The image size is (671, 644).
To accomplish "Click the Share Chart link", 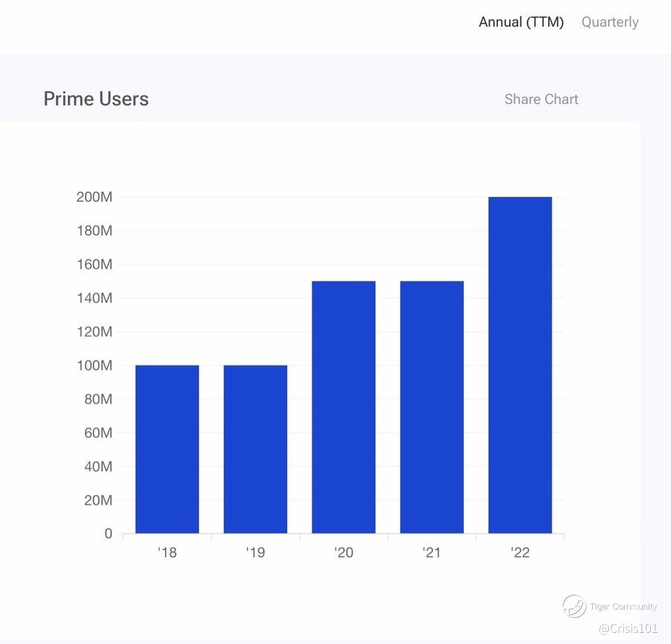I will tap(541, 99).
